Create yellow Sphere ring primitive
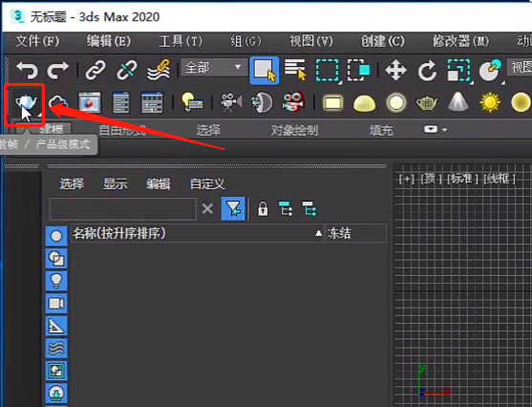Screen dimensions: 532x407 396,102
